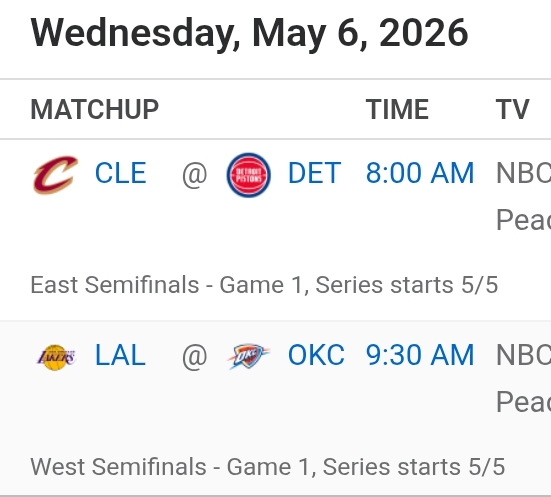Click the Cleveland Cavaliers logo
Image resolution: width=551 pixels, height=497 pixels.
55,175
